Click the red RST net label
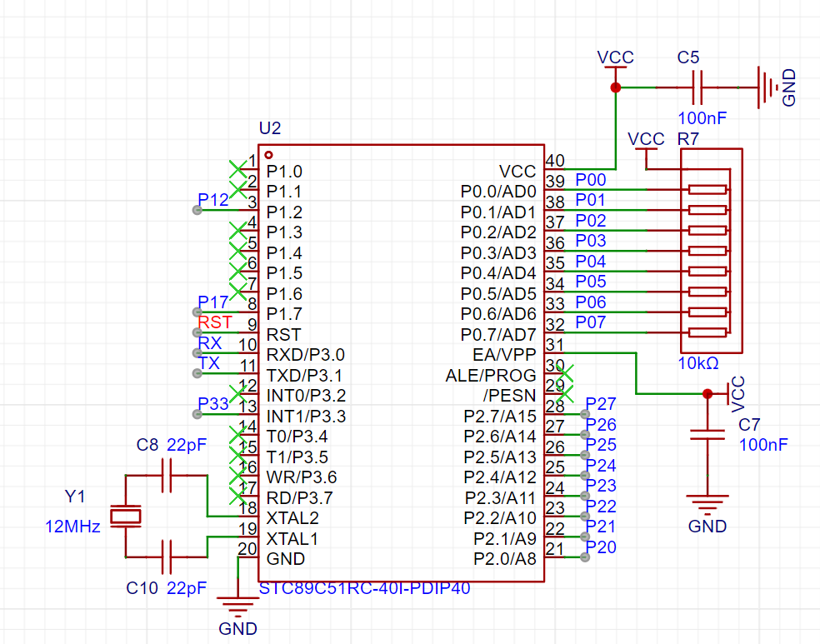This screenshot has width=820, height=644. coord(215,322)
